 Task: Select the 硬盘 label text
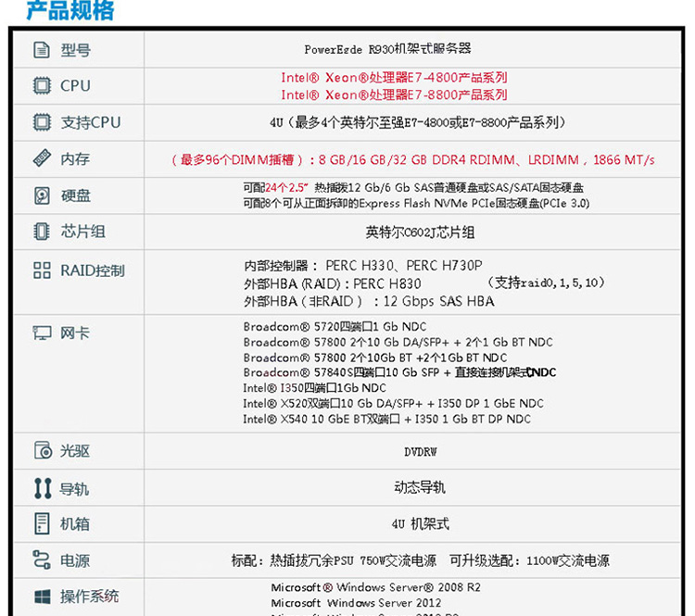tap(76, 195)
